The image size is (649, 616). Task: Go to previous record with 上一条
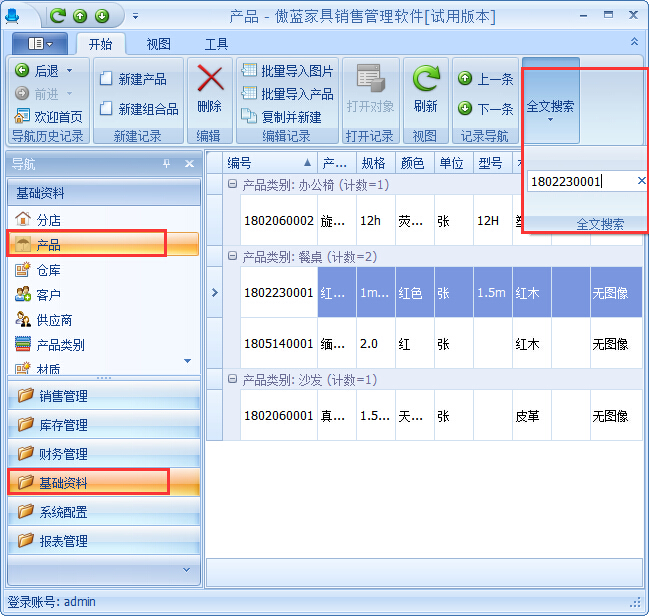(x=486, y=79)
